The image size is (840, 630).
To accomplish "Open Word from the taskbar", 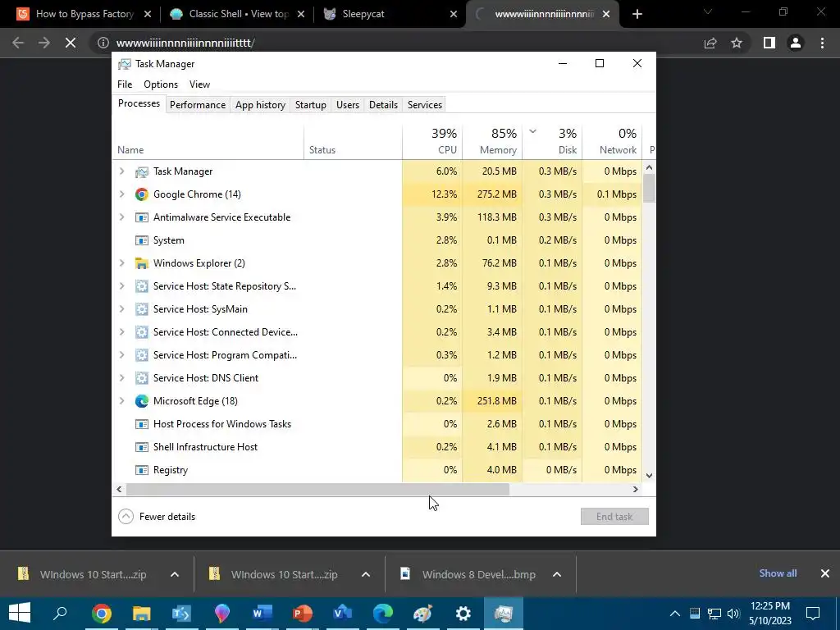I will click(262, 614).
